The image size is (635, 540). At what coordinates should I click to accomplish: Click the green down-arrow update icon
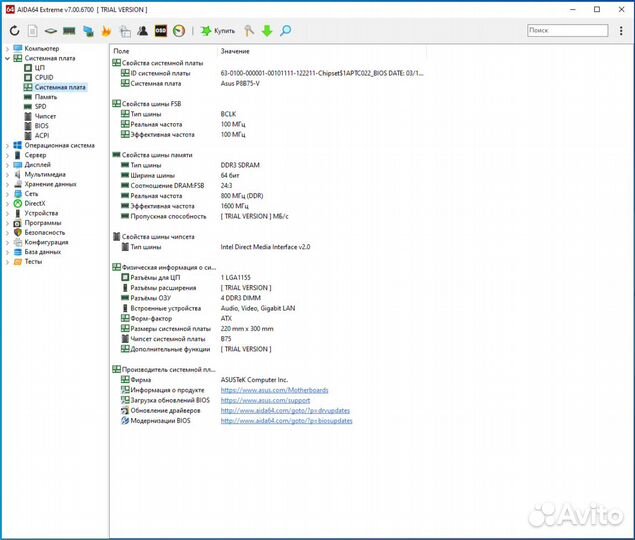point(267,31)
